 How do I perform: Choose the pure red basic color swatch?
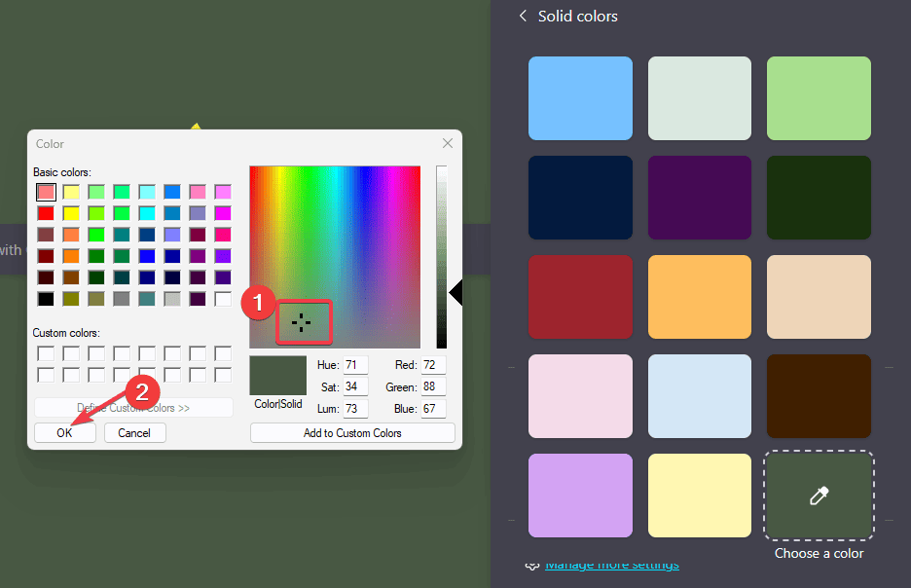[x=46, y=213]
